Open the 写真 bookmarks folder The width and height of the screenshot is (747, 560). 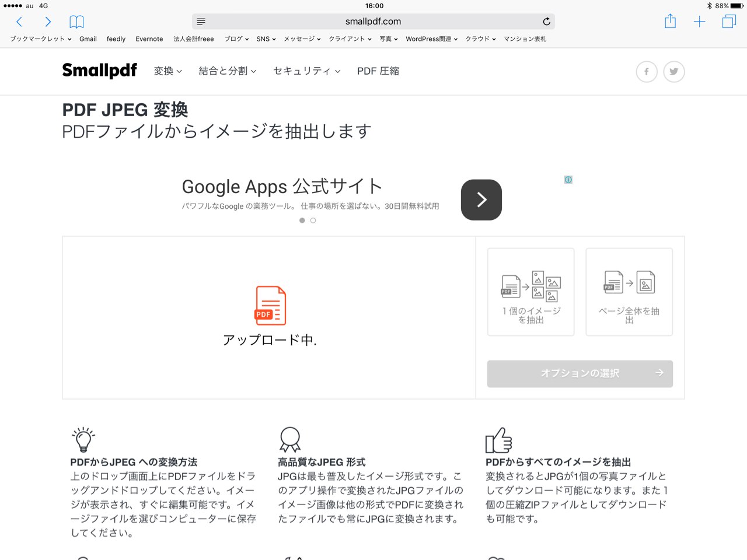389,39
